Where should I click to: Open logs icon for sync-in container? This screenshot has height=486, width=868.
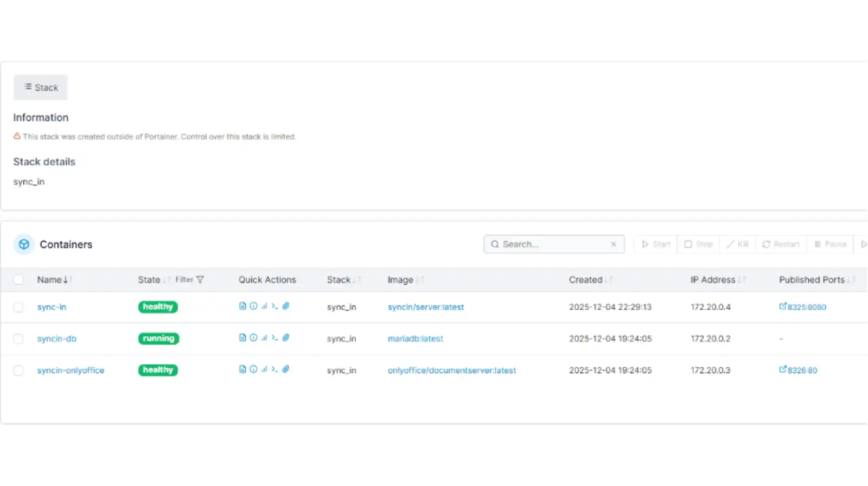coord(242,306)
